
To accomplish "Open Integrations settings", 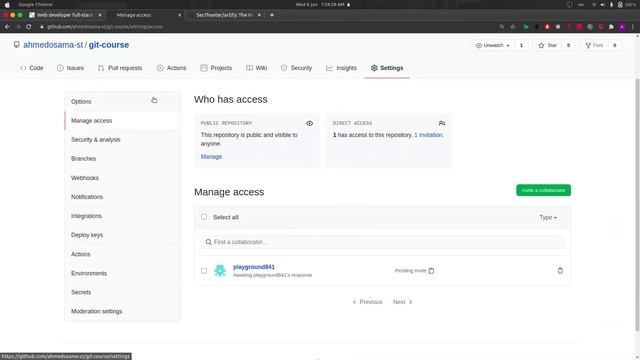I will [122, 216].
